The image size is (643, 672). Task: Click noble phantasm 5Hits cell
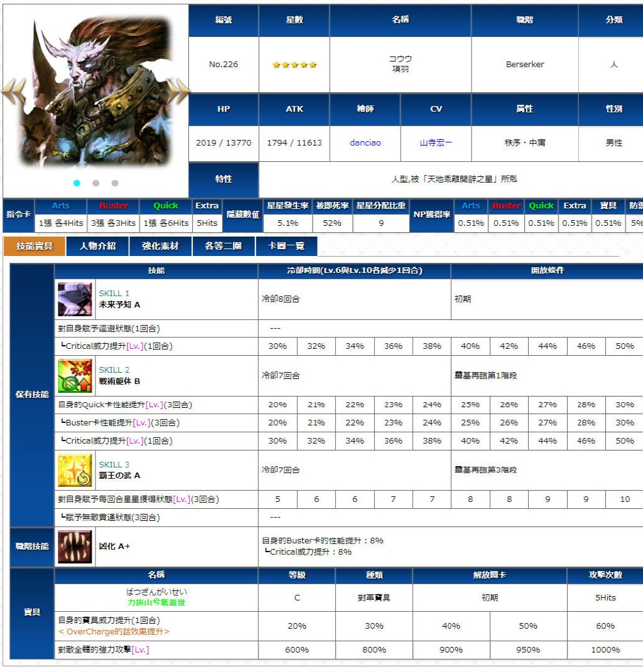point(605,597)
